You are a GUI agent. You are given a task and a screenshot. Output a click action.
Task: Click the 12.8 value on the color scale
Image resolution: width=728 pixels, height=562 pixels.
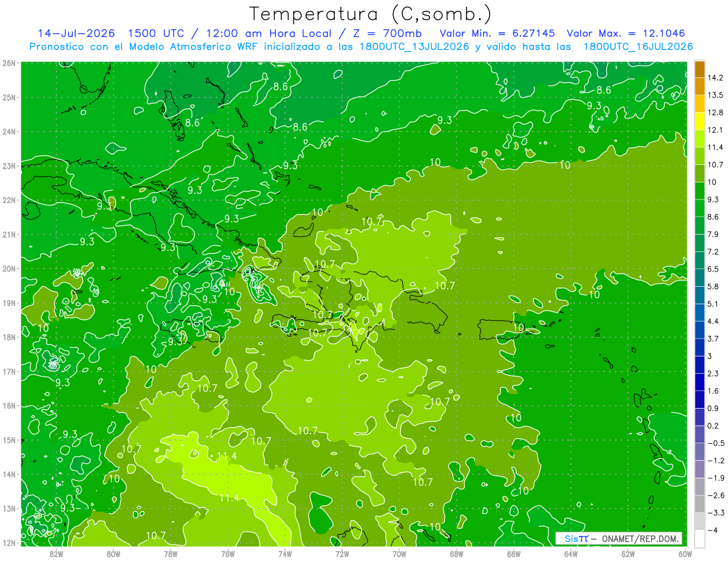click(715, 113)
